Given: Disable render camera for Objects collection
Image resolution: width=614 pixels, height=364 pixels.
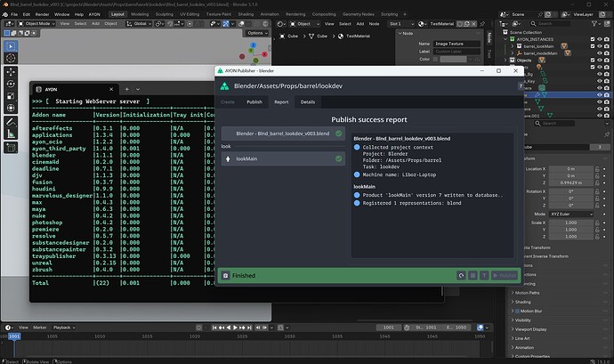Looking at the screenshot, I should click(607, 61).
